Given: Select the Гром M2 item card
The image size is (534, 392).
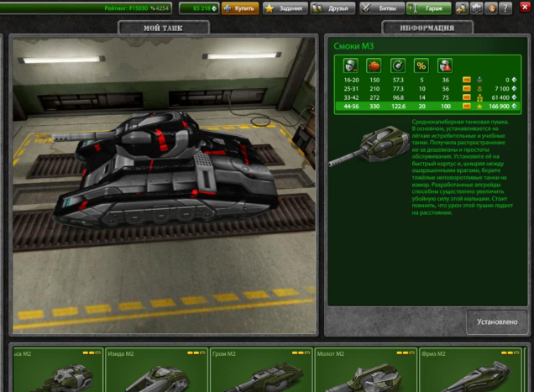Looking at the screenshot, I should [x=260, y=370].
